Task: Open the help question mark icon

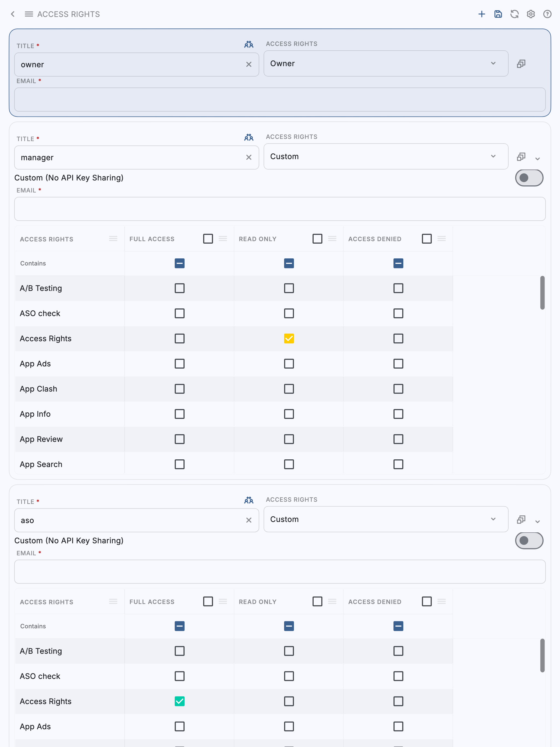Action: tap(547, 14)
